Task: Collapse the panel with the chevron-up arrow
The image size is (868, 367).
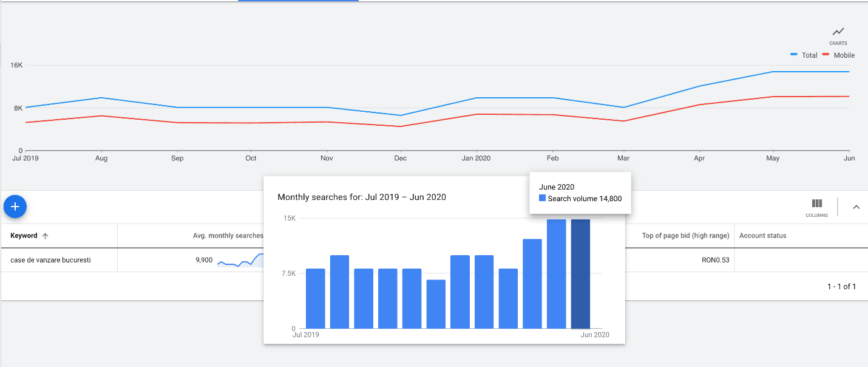Action: pos(856,207)
